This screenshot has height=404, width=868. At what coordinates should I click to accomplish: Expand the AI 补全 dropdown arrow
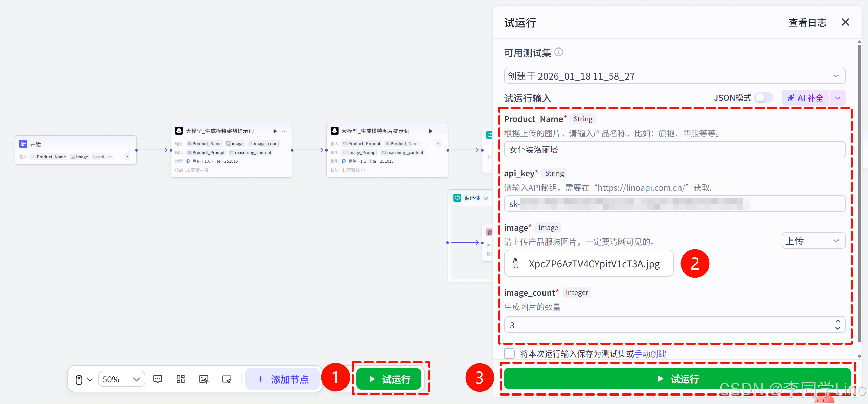pos(838,98)
